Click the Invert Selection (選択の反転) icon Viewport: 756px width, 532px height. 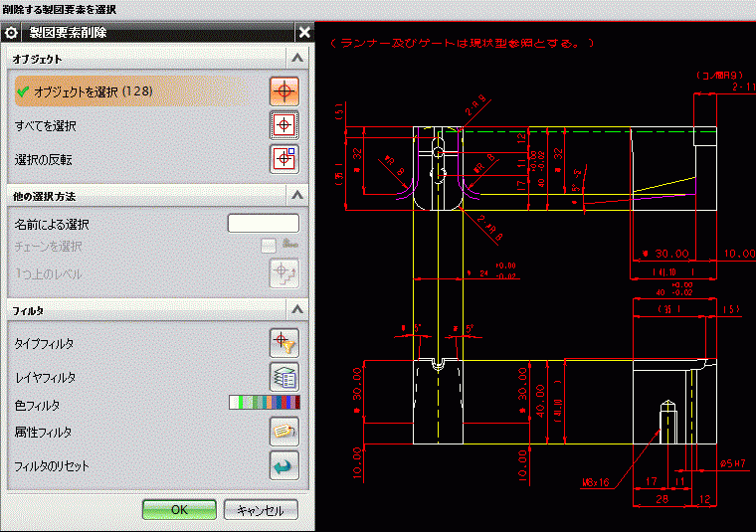point(283,159)
